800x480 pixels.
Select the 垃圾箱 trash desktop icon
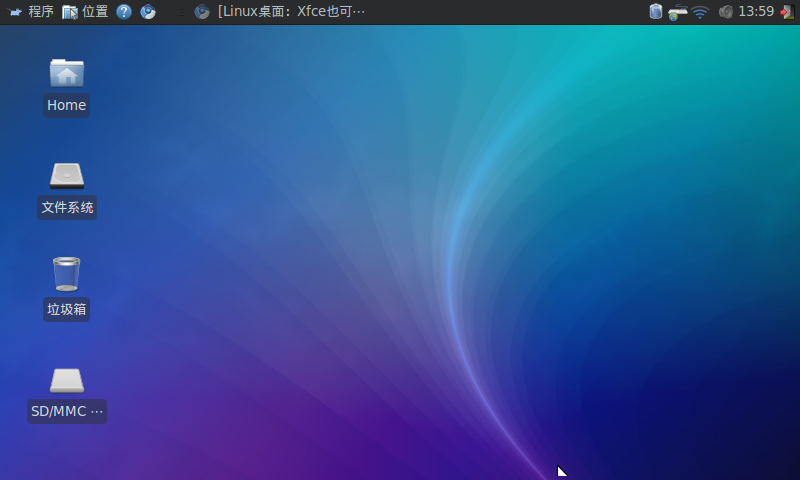67,289
